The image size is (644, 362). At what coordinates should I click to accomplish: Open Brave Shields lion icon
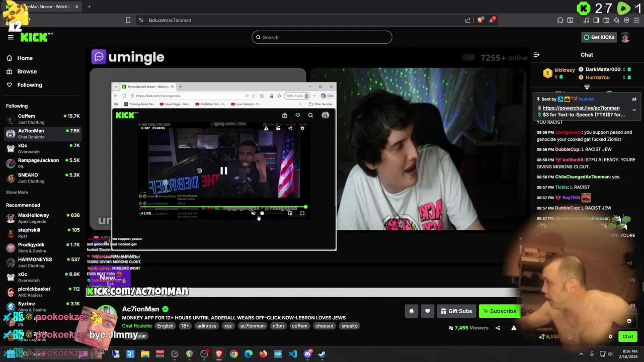click(x=480, y=20)
